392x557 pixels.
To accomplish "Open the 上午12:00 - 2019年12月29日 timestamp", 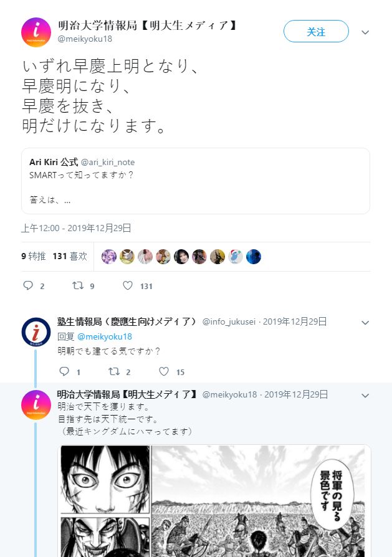I will pyautogui.click(x=76, y=228).
